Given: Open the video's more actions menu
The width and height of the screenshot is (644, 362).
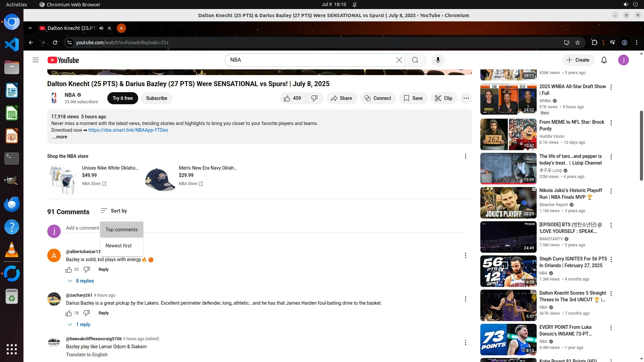Looking at the screenshot, I should (x=466, y=98).
